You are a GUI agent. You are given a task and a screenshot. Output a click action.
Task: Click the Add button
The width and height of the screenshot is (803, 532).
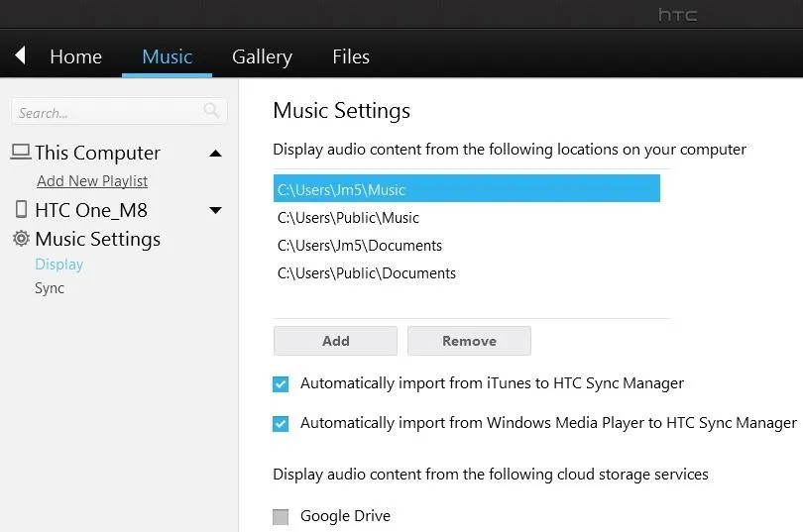(x=335, y=341)
